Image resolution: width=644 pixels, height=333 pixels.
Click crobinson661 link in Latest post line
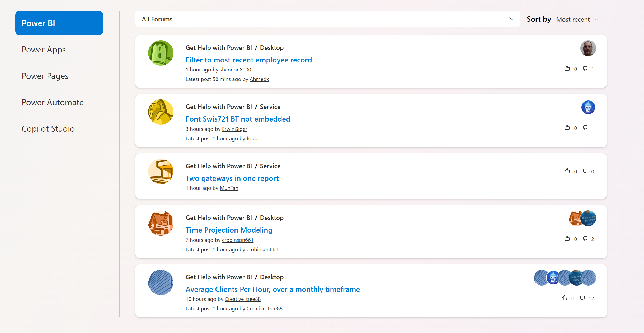(x=262, y=249)
